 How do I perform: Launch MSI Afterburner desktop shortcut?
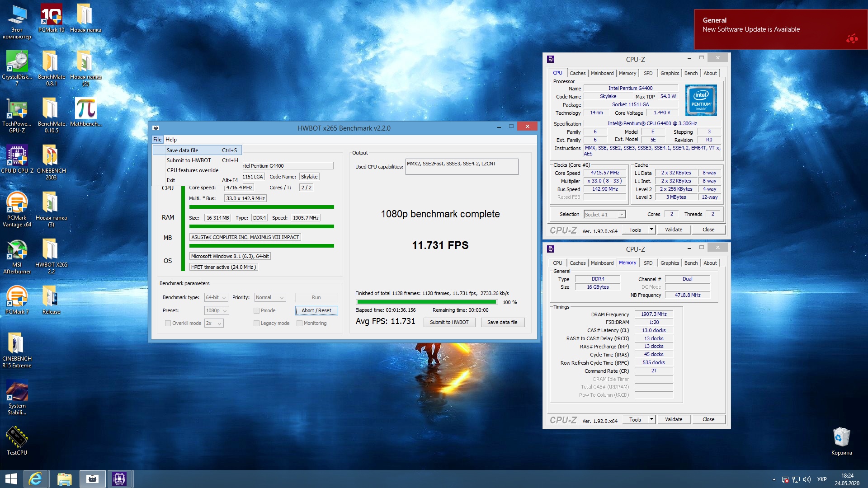click(x=17, y=256)
